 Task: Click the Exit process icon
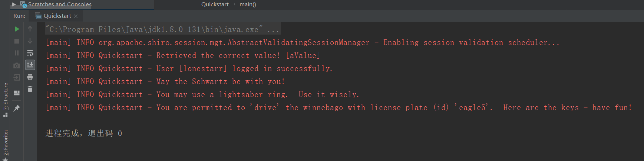click(x=17, y=77)
